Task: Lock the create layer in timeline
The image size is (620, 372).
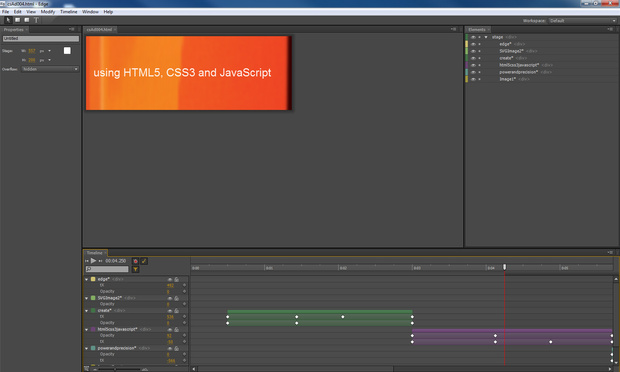Action: (x=177, y=311)
